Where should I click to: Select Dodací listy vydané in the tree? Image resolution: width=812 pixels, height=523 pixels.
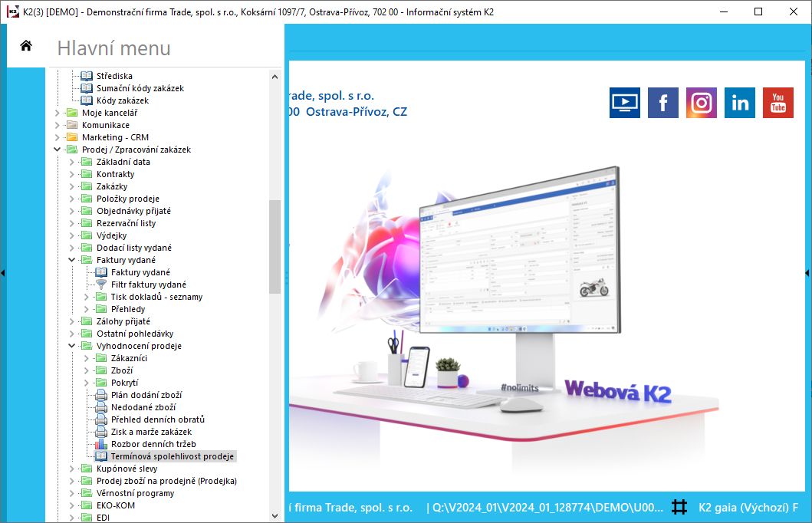tap(133, 248)
